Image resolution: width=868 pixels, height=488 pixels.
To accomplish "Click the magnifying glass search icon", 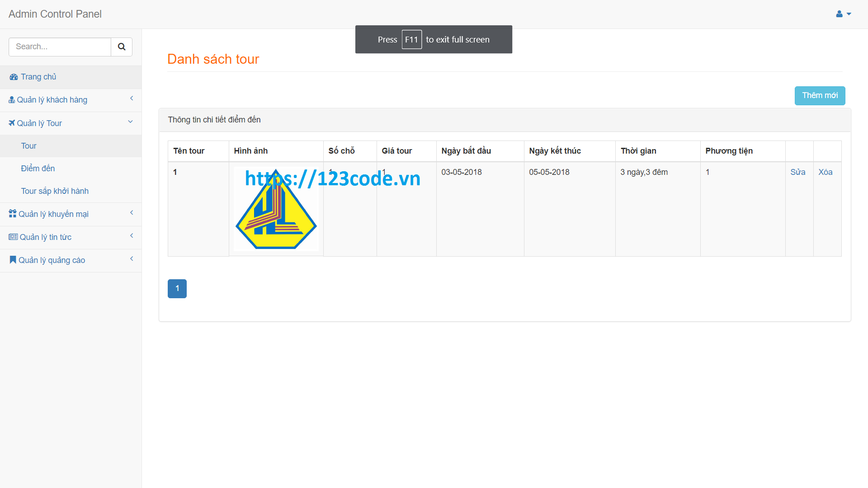I will pos(121,47).
